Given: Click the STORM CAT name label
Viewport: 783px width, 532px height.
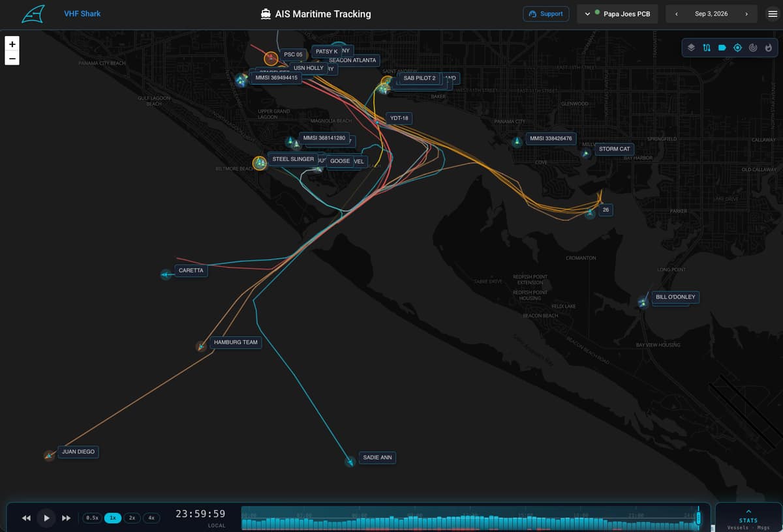Looking at the screenshot, I should [x=615, y=149].
